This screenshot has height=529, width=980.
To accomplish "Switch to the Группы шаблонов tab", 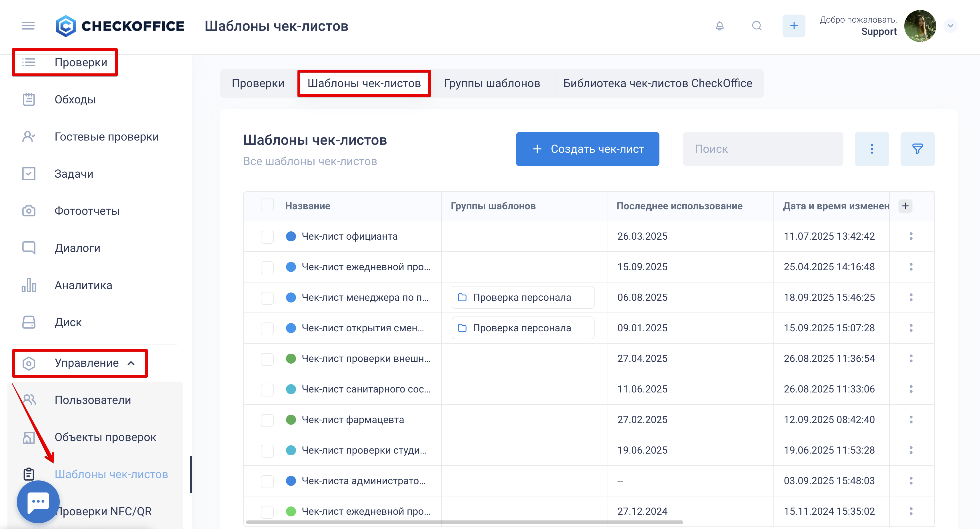I will [x=492, y=83].
